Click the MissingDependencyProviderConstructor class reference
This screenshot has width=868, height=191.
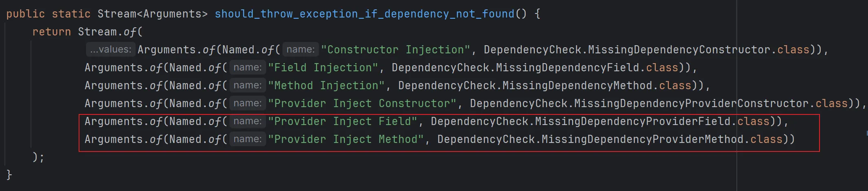click(x=691, y=103)
